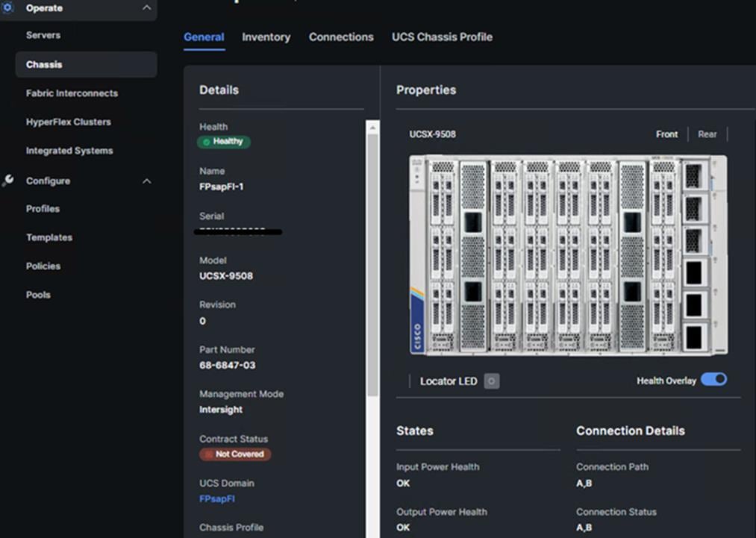Click the part number 68-6847-03
Viewport: 756px width, 538px height.
(x=228, y=365)
